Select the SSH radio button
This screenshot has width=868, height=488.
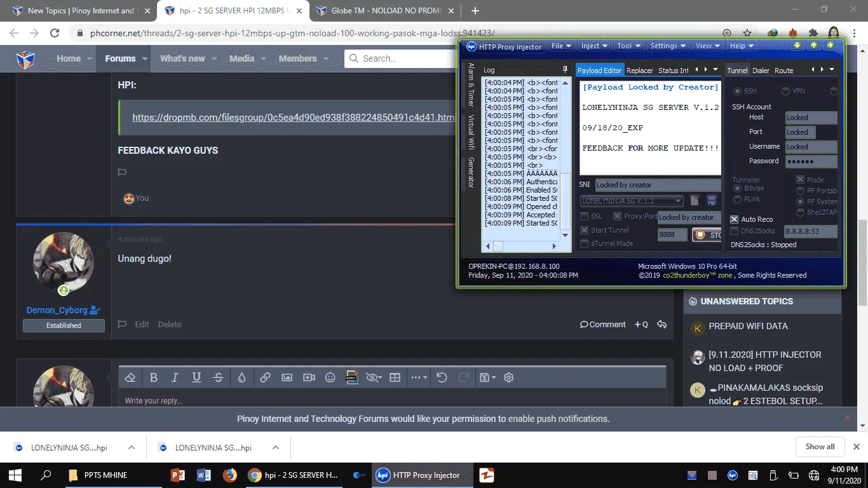click(738, 91)
